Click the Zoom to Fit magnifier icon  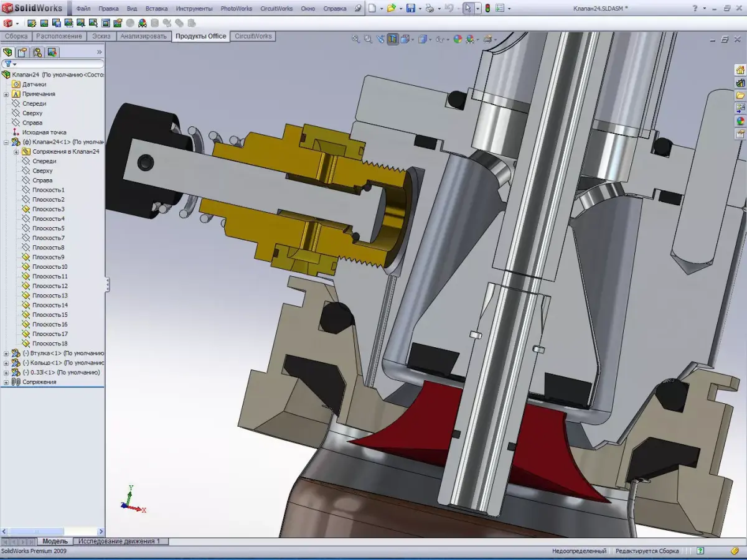pos(355,39)
